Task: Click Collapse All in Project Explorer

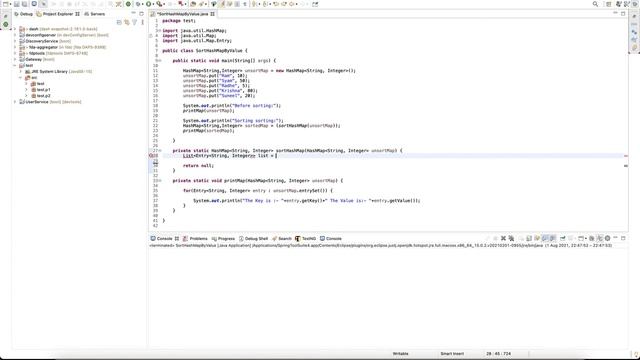Action: tap(119, 22)
